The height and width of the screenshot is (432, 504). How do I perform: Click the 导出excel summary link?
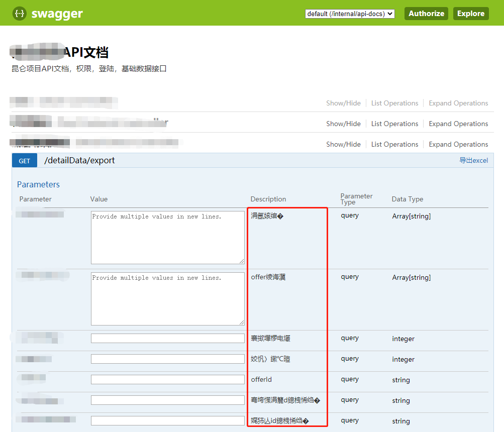click(473, 160)
